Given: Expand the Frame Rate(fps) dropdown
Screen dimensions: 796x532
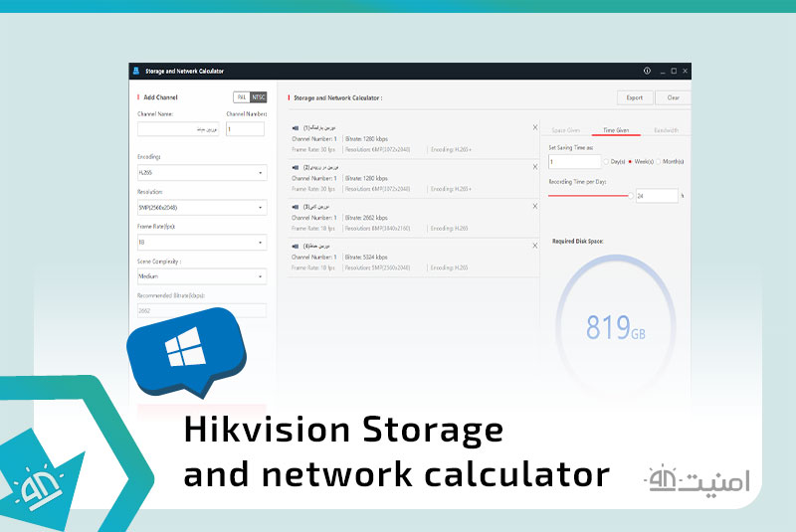Looking at the screenshot, I should [x=202, y=243].
